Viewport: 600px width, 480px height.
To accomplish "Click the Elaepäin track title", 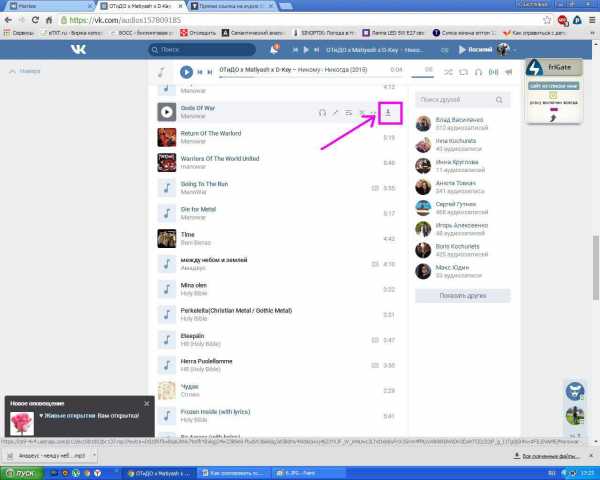I will [x=192, y=336].
